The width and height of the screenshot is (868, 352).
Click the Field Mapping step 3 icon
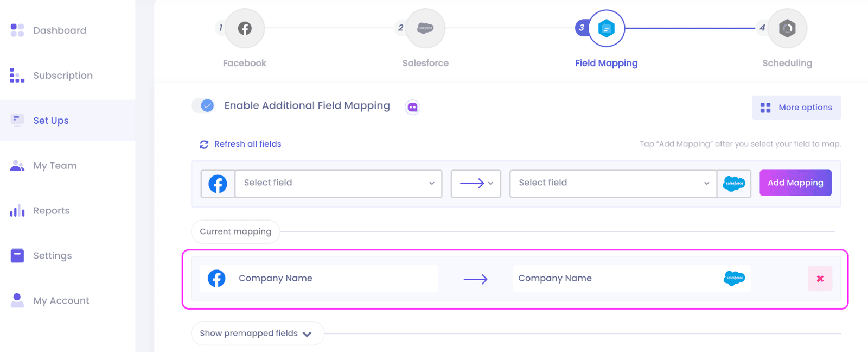tap(606, 28)
